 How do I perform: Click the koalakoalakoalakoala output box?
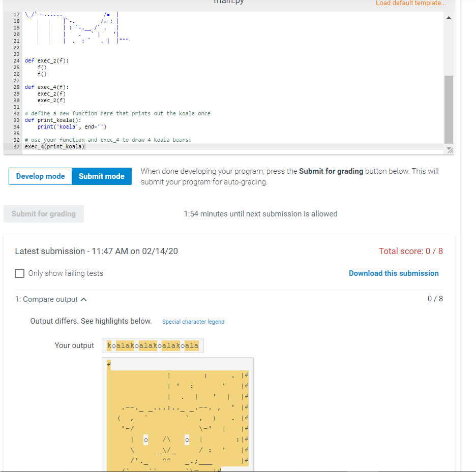(x=153, y=345)
